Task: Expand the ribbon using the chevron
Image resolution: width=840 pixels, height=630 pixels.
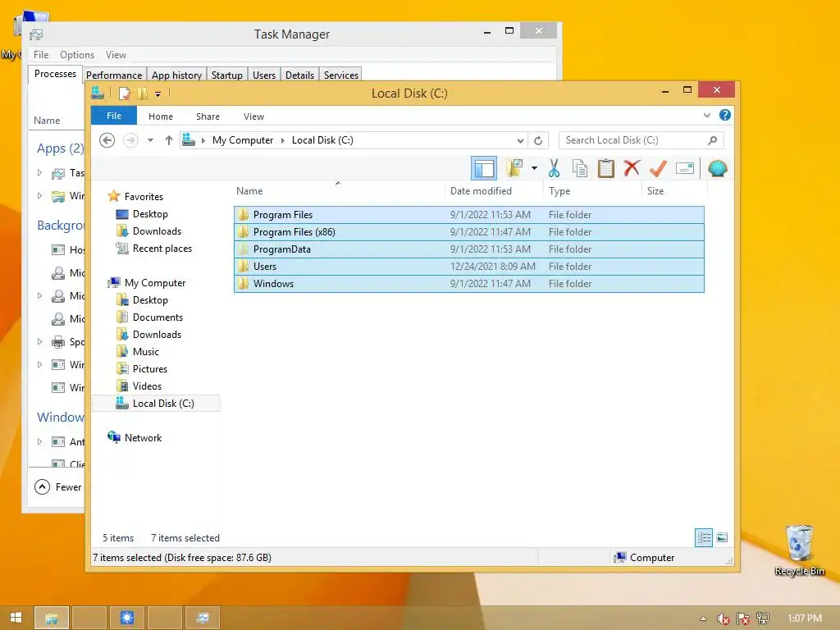Action: click(707, 115)
